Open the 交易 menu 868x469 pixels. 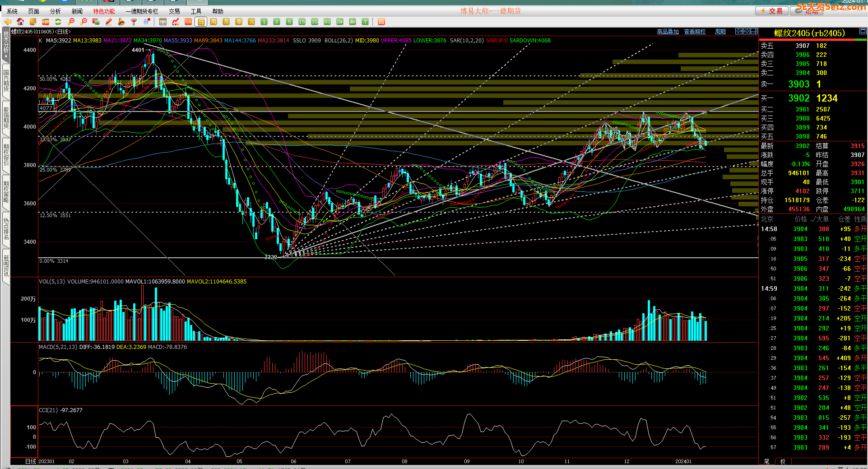pos(175,11)
